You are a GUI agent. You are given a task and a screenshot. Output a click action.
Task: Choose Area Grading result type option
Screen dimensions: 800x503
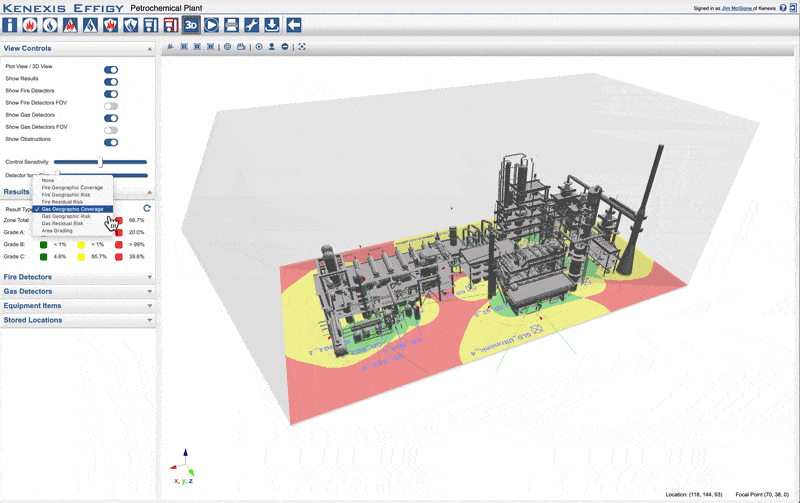(x=57, y=230)
